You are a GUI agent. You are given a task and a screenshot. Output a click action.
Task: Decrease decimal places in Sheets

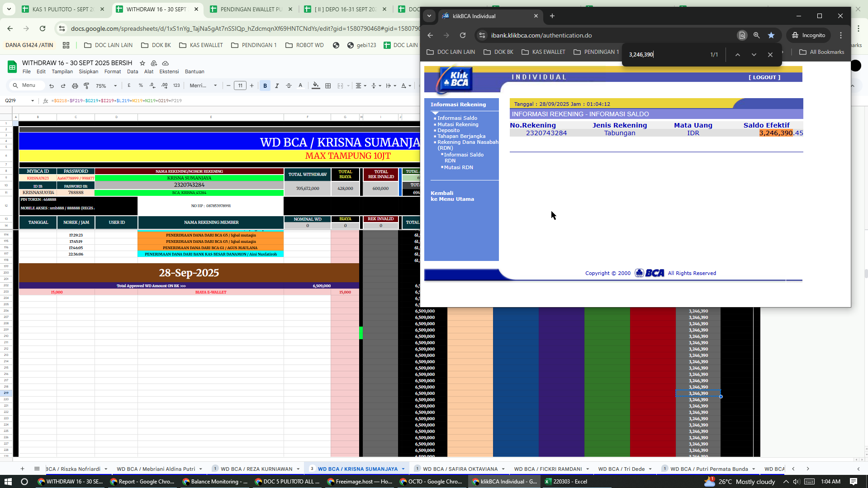pyautogui.click(x=152, y=85)
